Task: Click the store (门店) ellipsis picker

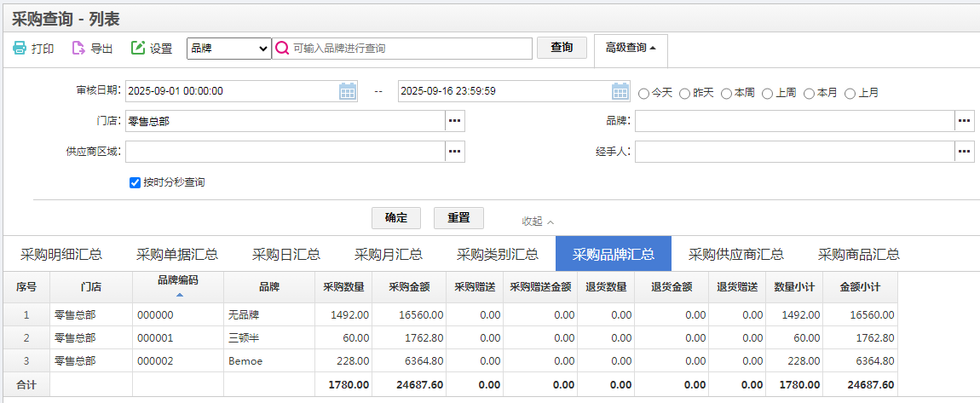Action: click(455, 122)
